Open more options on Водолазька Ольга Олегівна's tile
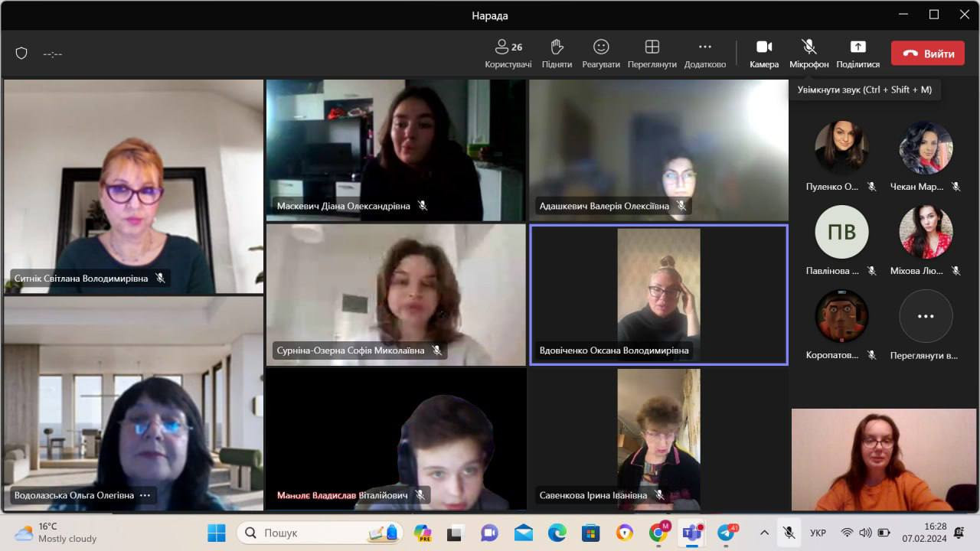The image size is (980, 551). pyautogui.click(x=145, y=495)
